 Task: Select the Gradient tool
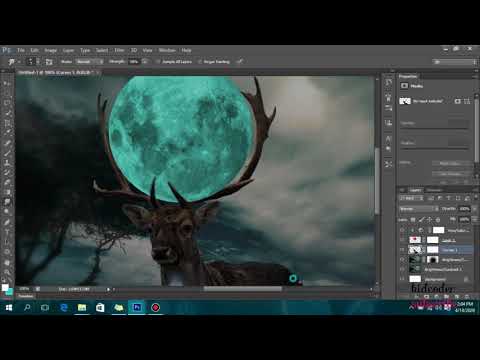pyautogui.click(x=7, y=192)
